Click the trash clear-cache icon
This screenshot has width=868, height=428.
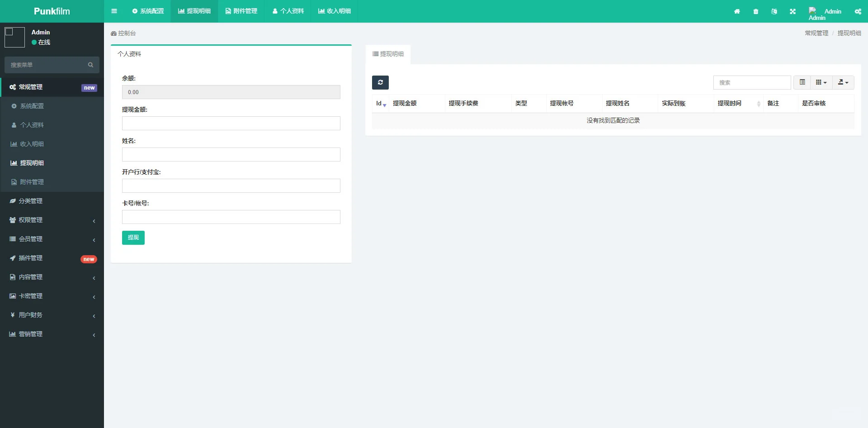click(755, 11)
